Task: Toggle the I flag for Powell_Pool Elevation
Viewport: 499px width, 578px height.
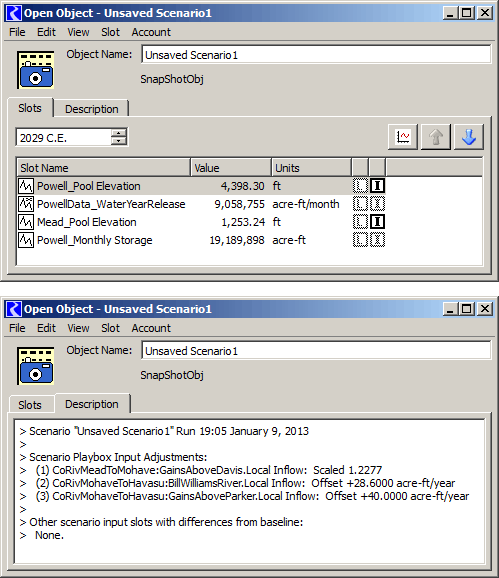Action: 377,186
